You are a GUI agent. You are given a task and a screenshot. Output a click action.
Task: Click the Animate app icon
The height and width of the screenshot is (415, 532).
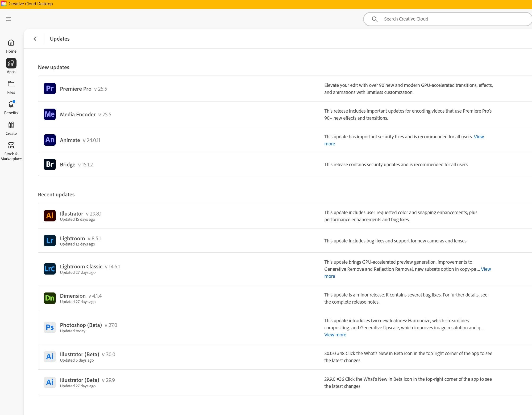coord(50,140)
